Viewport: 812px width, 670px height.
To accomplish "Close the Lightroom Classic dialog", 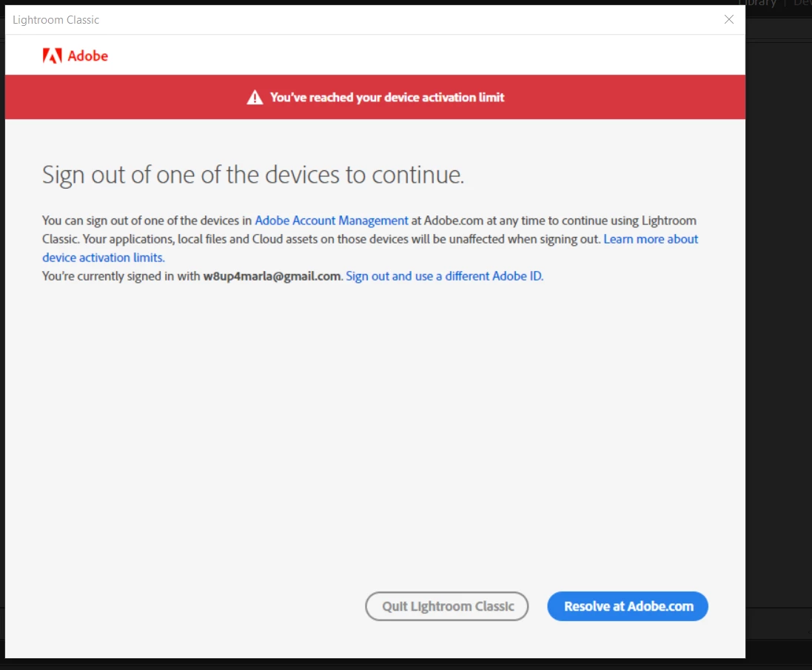I will coord(728,20).
